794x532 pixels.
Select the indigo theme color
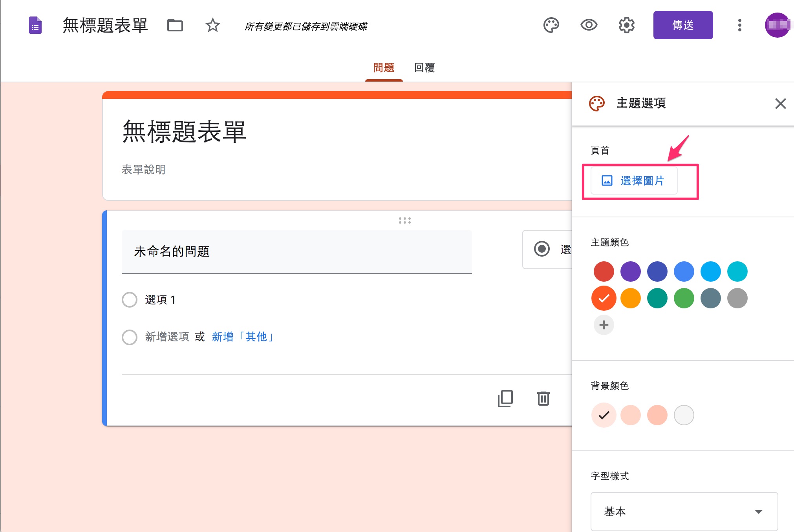[x=657, y=271]
